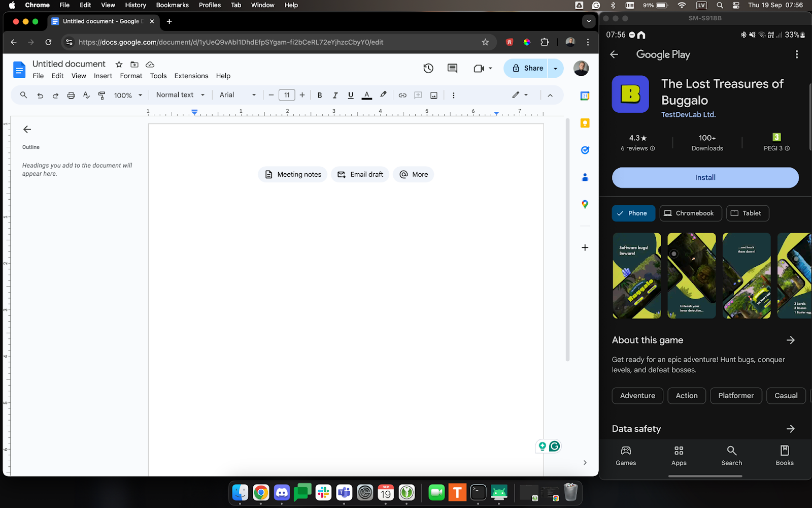Expand About this game section
812x508 pixels.
791,340
